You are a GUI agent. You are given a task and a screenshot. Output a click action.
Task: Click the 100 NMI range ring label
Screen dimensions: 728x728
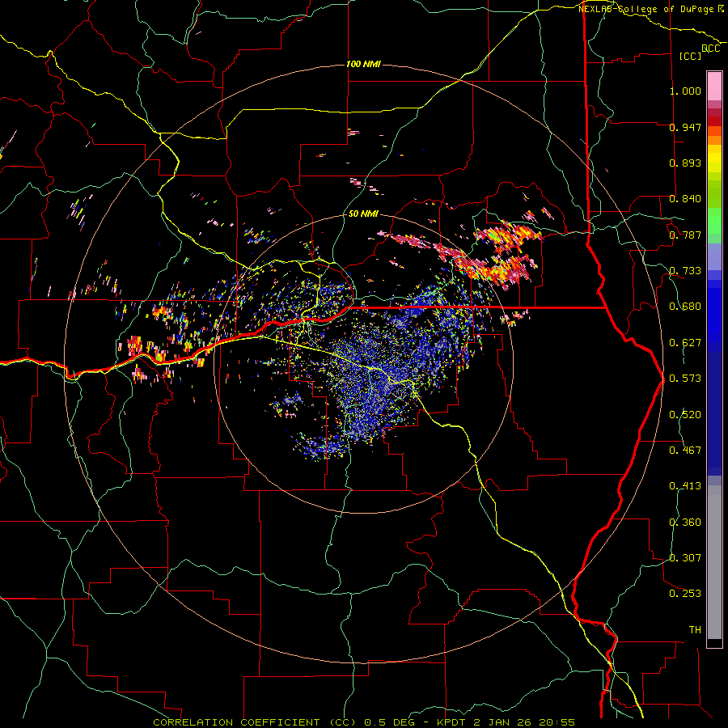click(363, 64)
